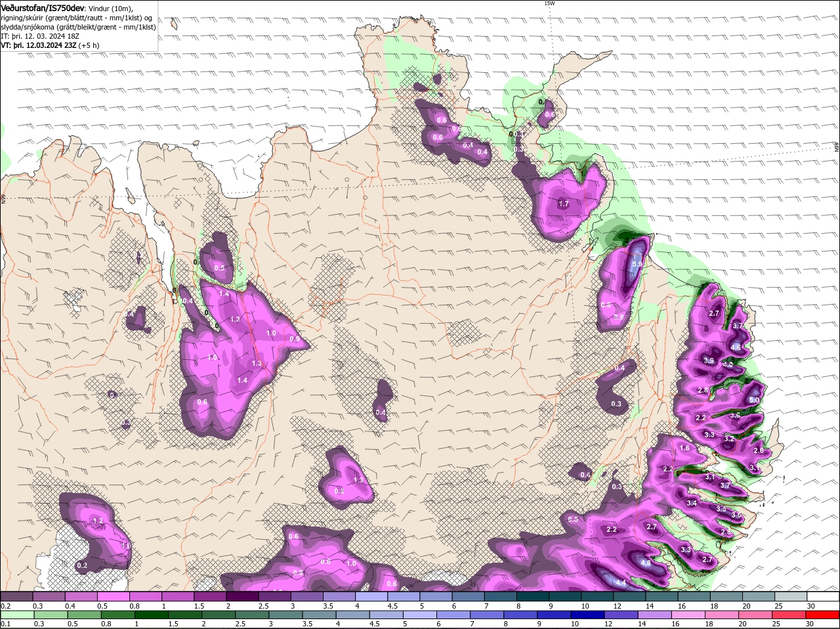This screenshot has height=629, width=840.
Task: Select the dark teal swatch at 8 on snow scale
Action: click(x=532, y=597)
